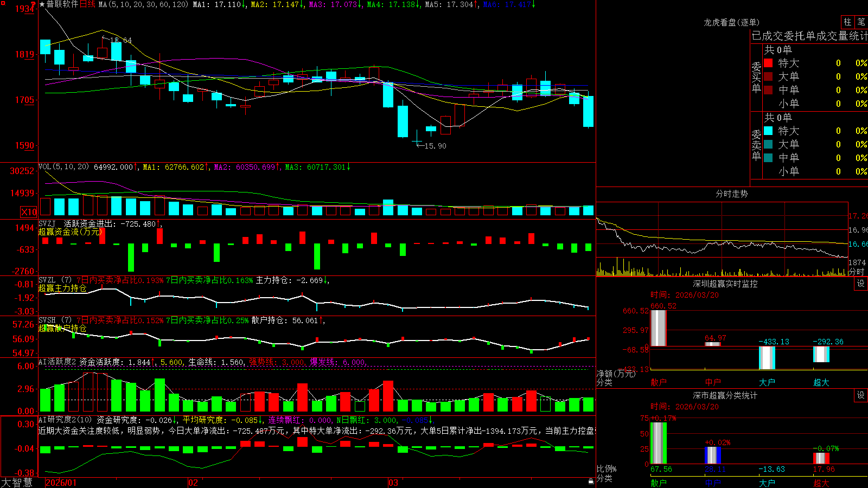Click the 净额(万元) axis label
The image size is (868, 488).
click(616, 374)
